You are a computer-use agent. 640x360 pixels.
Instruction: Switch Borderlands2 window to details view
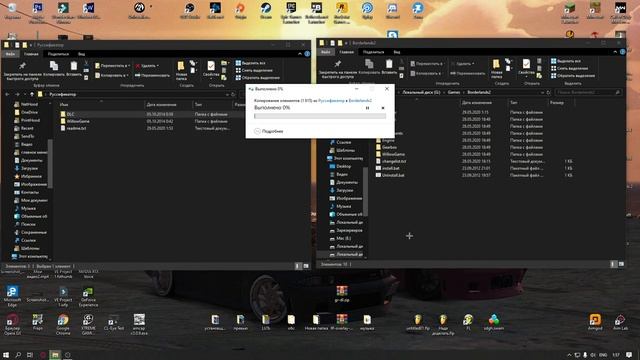613,264
